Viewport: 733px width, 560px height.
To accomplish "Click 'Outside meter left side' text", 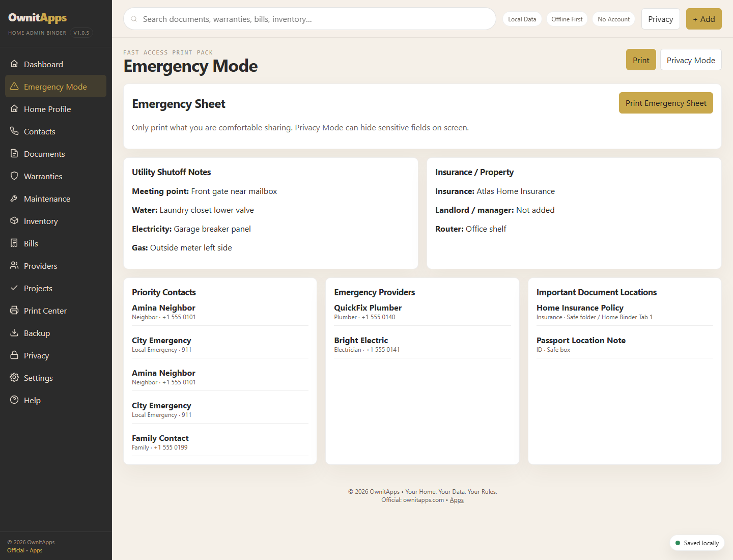I will (x=191, y=248).
